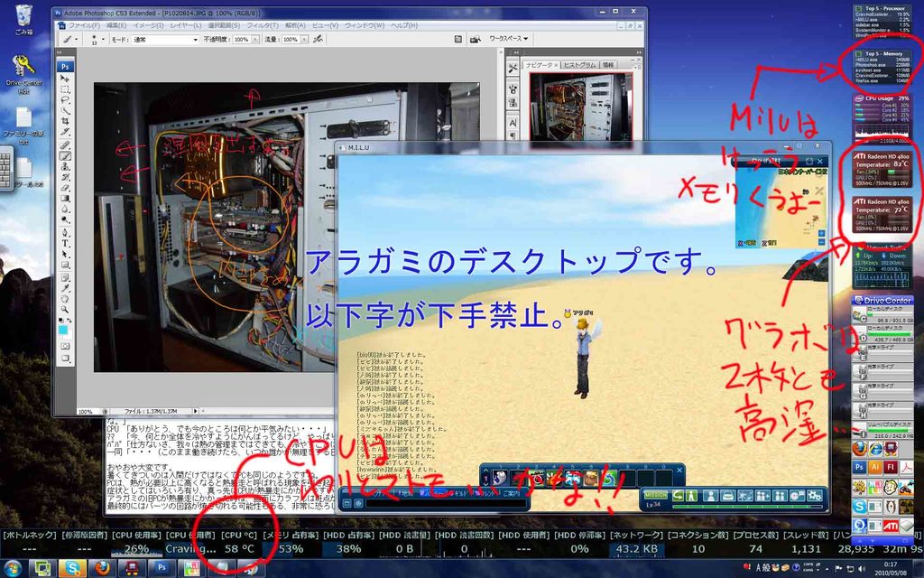
Task: Close the game skill hotbar
Action: coord(679,469)
